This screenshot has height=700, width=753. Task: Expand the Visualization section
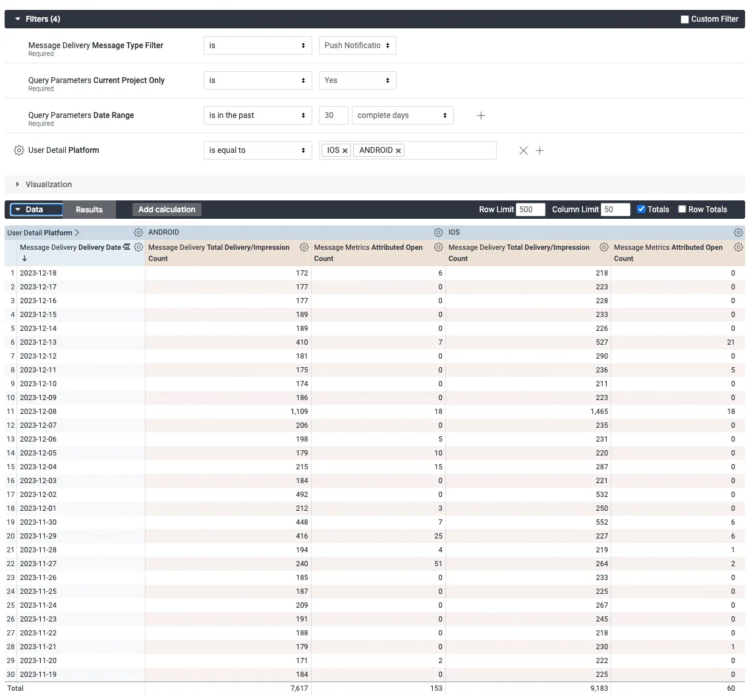[16, 185]
